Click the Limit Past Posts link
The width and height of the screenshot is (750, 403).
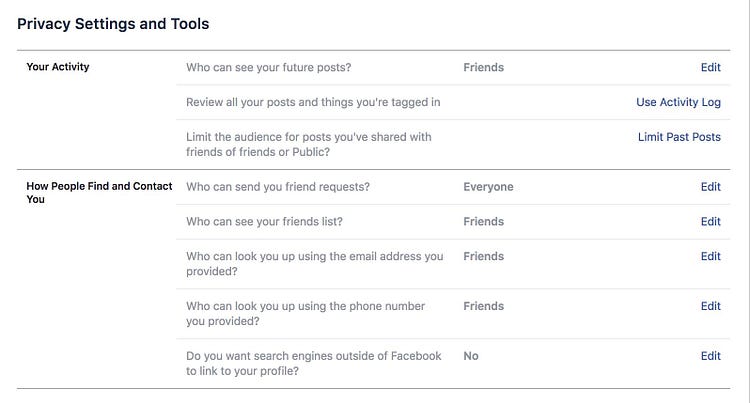[679, 137]
